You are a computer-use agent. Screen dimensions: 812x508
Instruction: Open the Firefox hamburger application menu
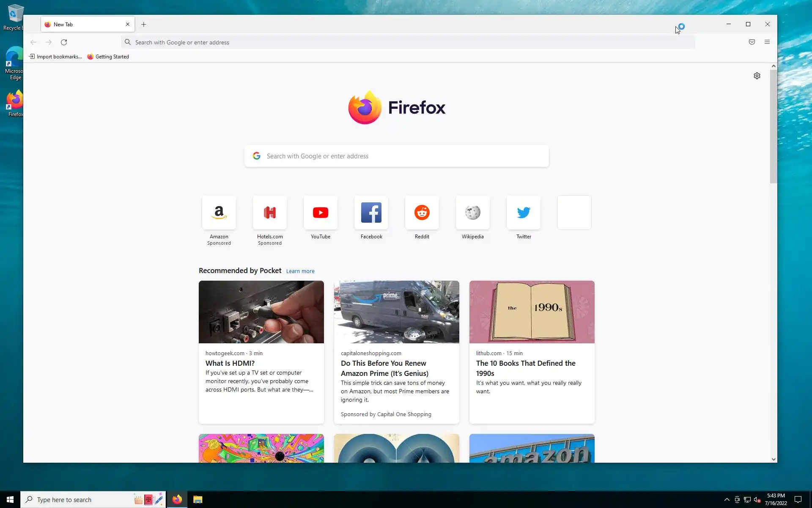(767, 42)
